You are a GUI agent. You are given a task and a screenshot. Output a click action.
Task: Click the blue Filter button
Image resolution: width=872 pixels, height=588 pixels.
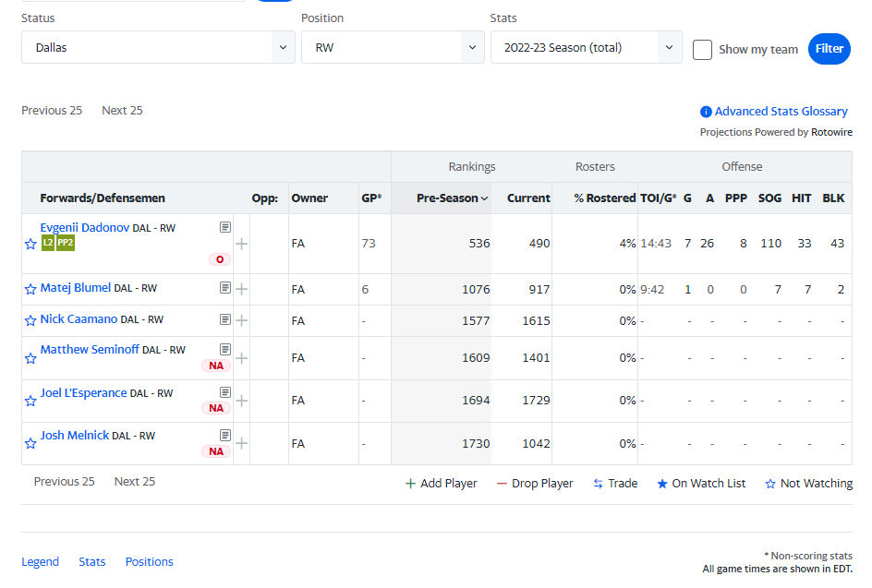(830, 49)
